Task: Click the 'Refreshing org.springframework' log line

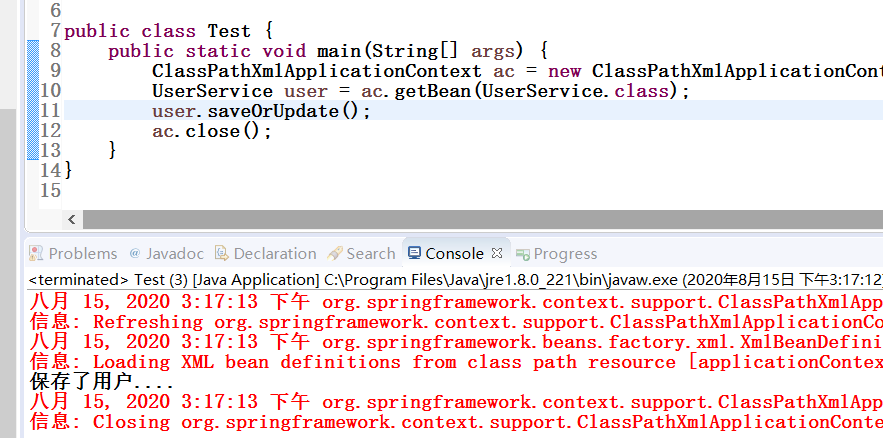Action: (456, 323)
